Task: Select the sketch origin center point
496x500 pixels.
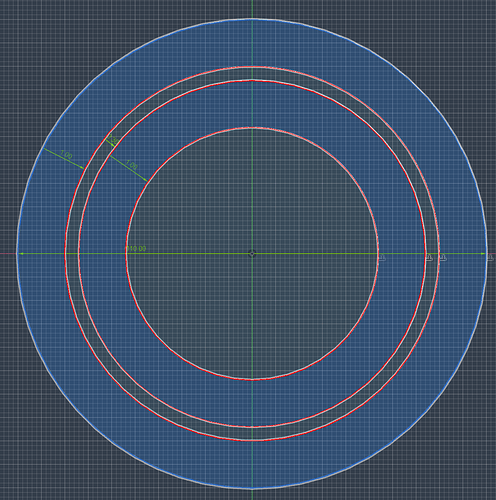Action: tap(252, 254)
